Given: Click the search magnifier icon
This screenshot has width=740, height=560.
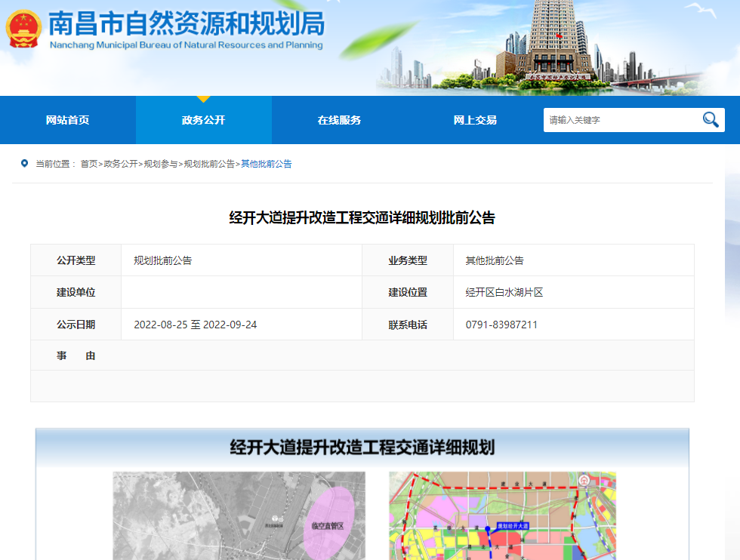Looking at the screenshot, I should click(710, 119).
